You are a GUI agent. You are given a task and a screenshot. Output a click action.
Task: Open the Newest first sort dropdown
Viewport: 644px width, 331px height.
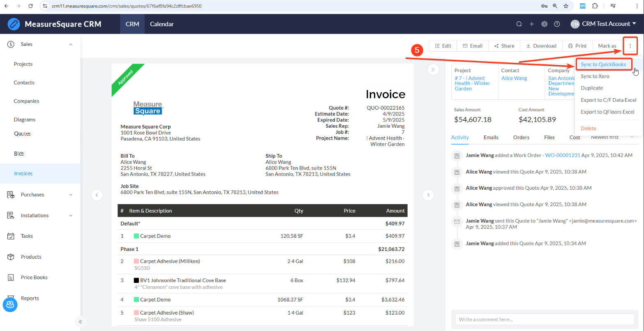pos(613,137)
